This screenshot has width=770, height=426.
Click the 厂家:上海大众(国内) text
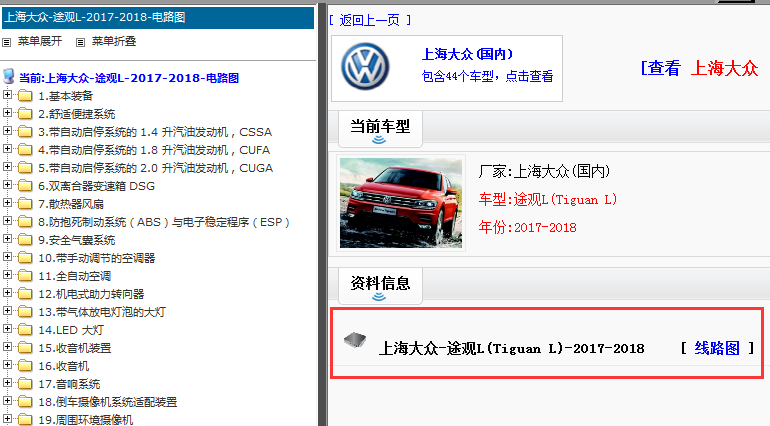point(544,171)
